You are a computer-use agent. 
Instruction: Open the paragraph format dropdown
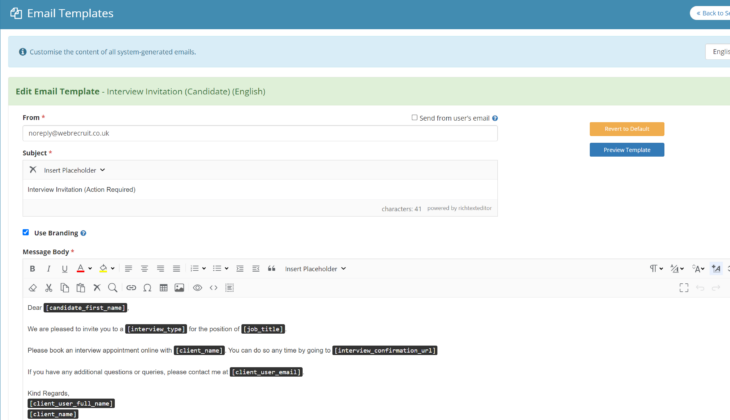656,269
